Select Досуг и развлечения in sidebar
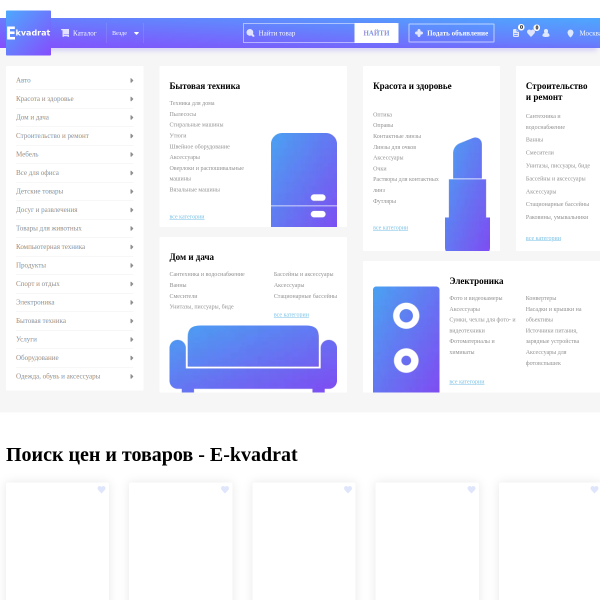 click(x=47, y=210)
